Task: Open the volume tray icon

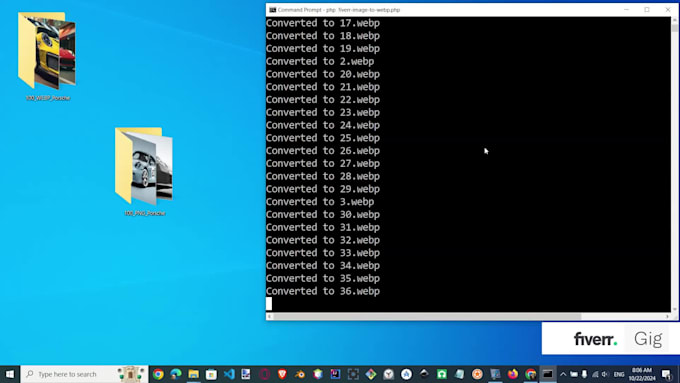Action: click(605, 374)
